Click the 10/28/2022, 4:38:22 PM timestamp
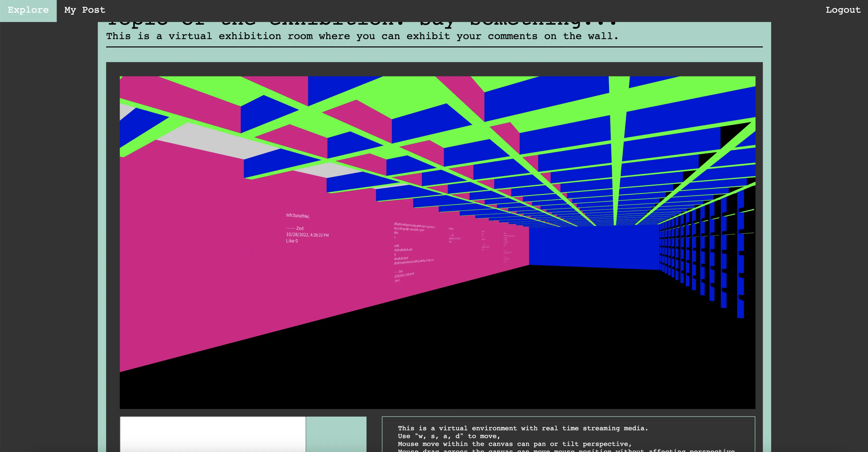Viewport: 868px width, 452px height. pyautogui.click(x=307, y=235)
